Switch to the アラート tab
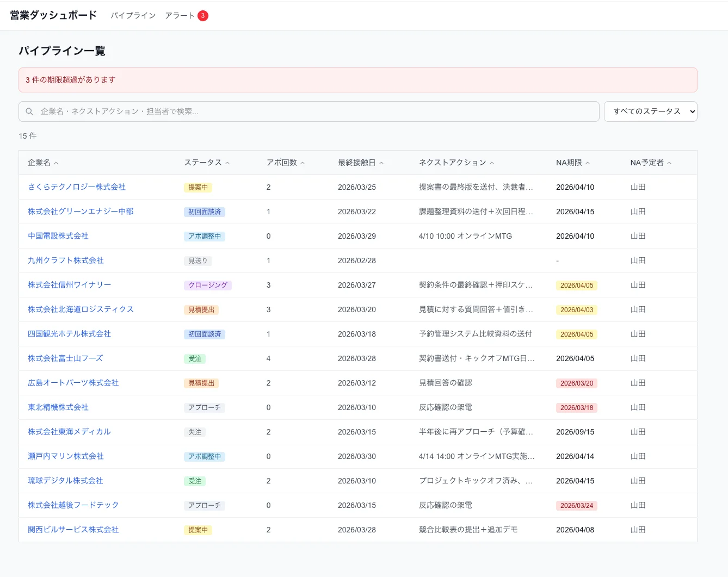 [x=180, y=16]
